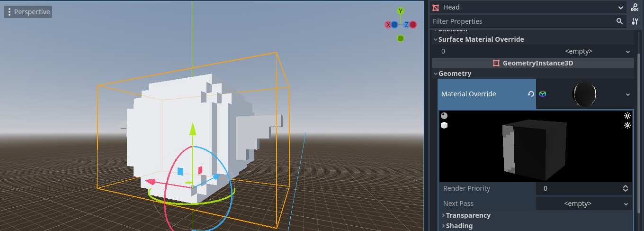Revert the Material Override value
Screen dimensions: 644x231
531,94
